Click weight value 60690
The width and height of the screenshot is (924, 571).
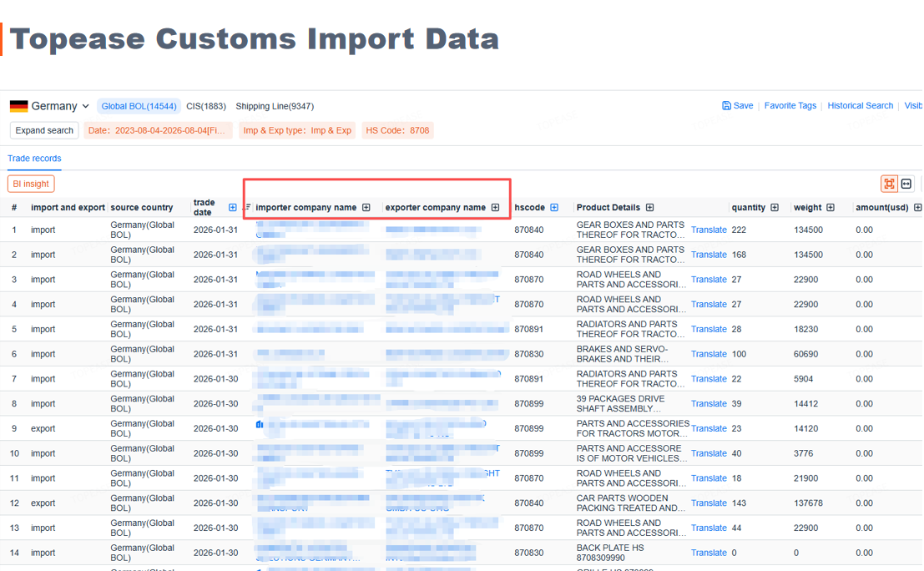click(x=805, y=354)
